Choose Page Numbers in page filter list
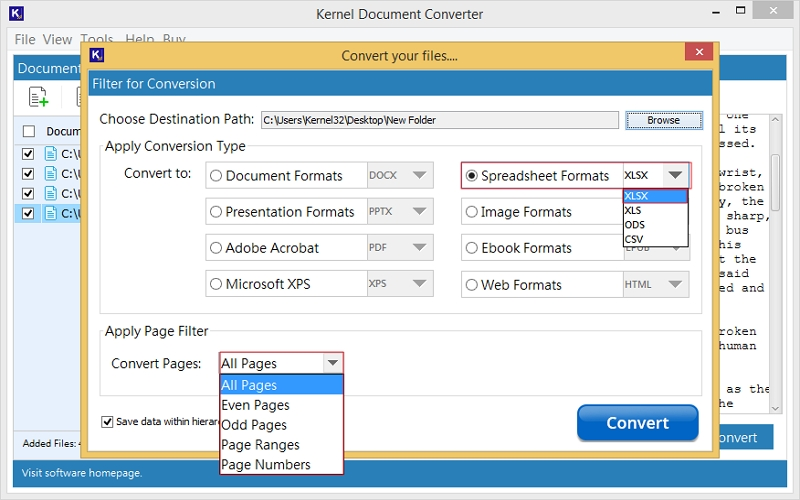The width and height of the screenshot is (800, 500). point(281,464)
